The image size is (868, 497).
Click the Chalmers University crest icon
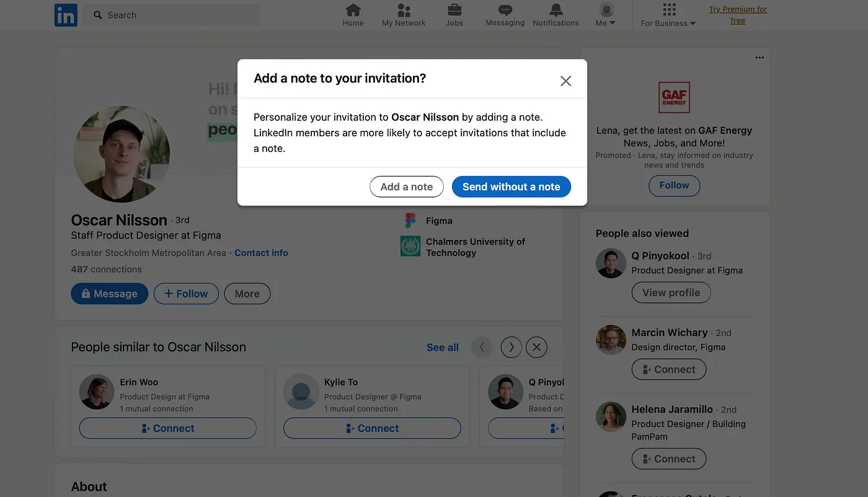[410, 246]
